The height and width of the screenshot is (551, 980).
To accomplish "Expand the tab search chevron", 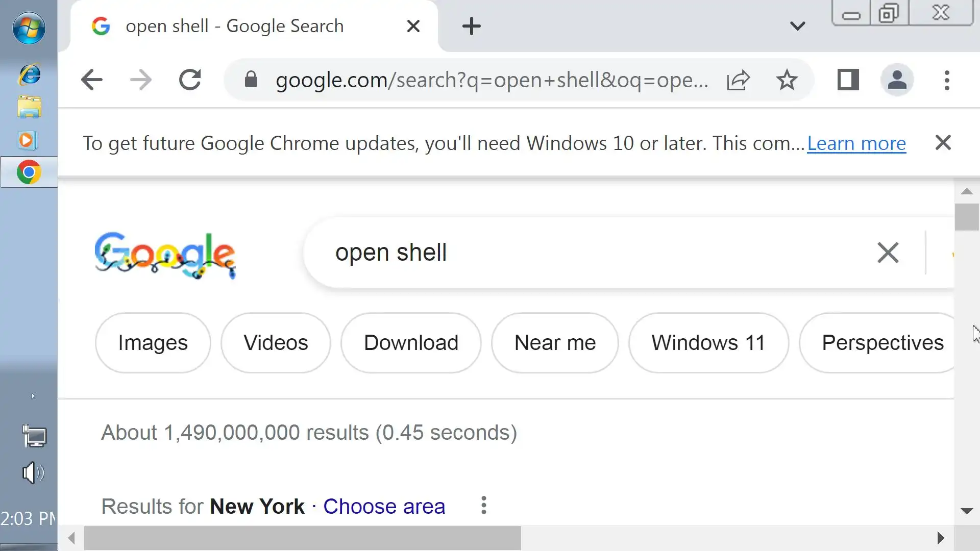I will pos(797,26).
